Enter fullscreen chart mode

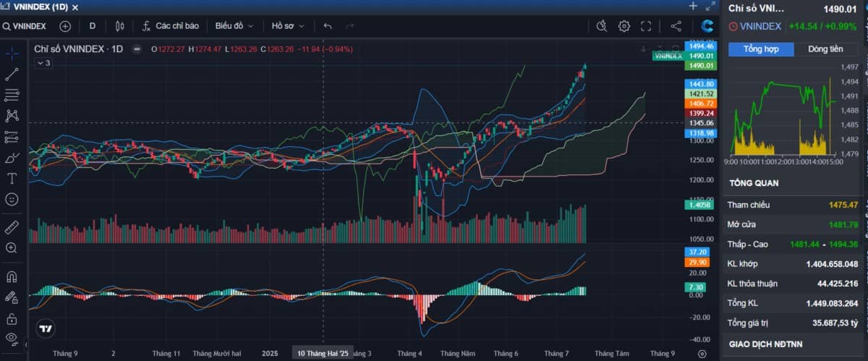pyautogui.click(x=646, y=26)
